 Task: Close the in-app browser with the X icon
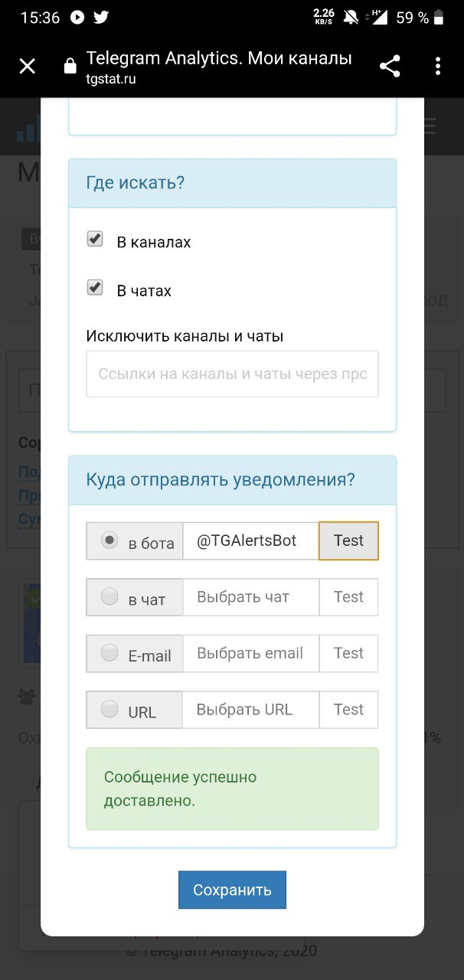coord(28,67)
